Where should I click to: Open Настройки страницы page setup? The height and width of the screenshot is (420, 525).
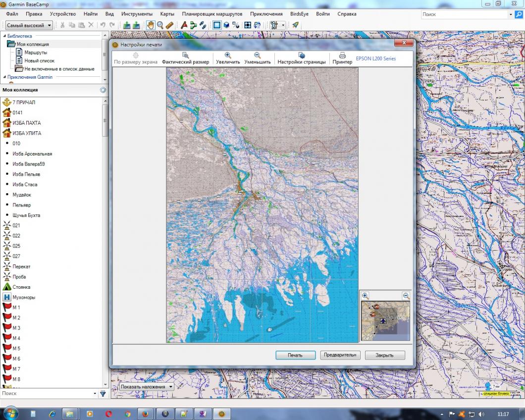(x=301, y=56)
